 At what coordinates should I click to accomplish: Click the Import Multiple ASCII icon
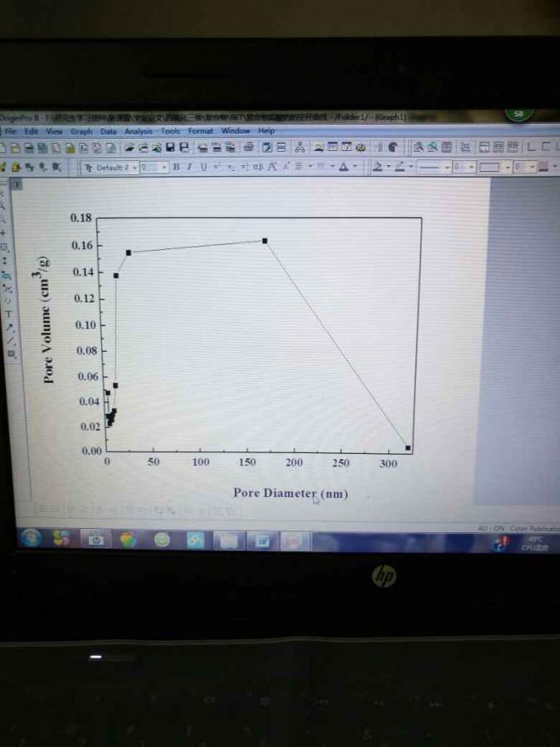point(230,148)
